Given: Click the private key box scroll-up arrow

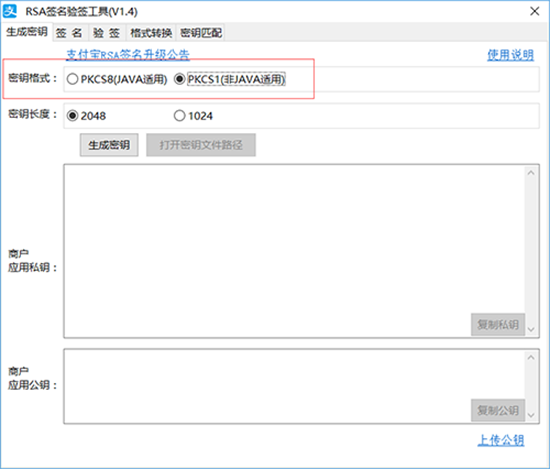Looking at the screenshot, I should [x=531, y=173].
